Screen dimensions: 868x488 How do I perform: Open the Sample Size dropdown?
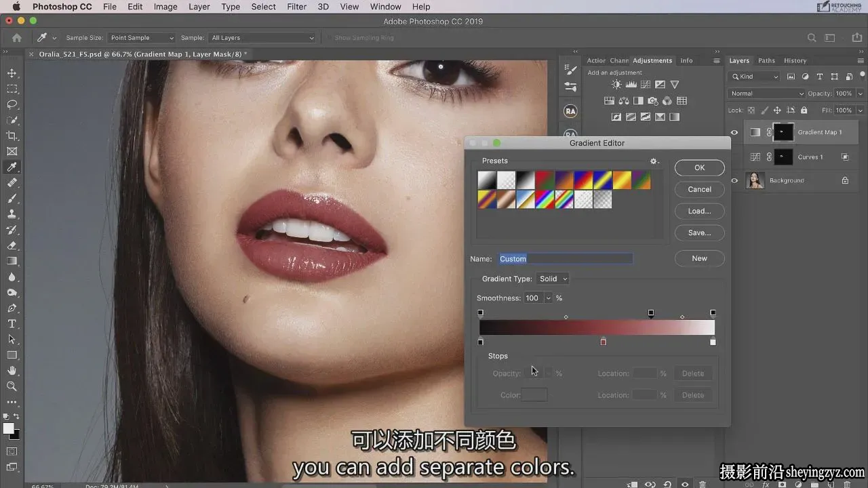[141, 38]
